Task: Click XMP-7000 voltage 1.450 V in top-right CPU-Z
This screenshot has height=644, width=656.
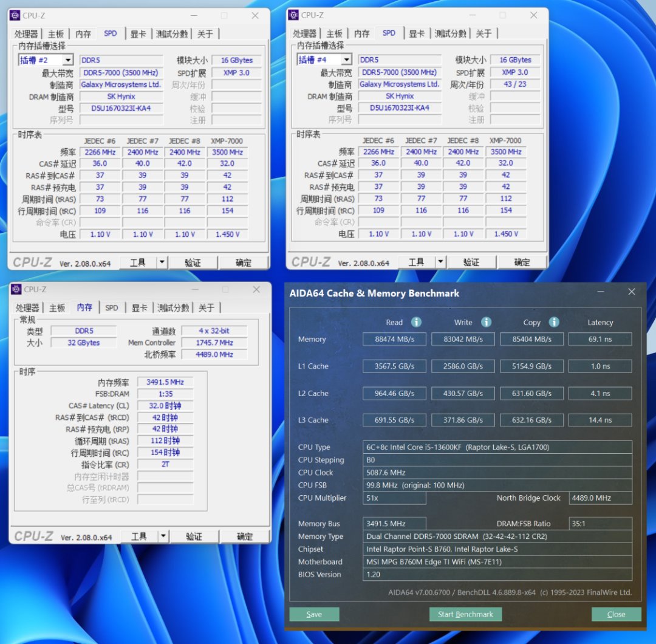Action: (506, 234)
